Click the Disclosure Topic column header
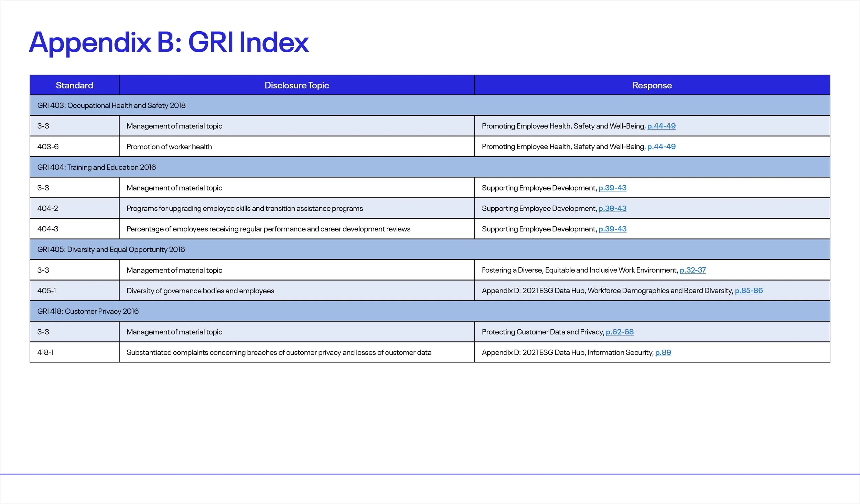This screenshot has height=504, width=860. [x=297, y=85]
